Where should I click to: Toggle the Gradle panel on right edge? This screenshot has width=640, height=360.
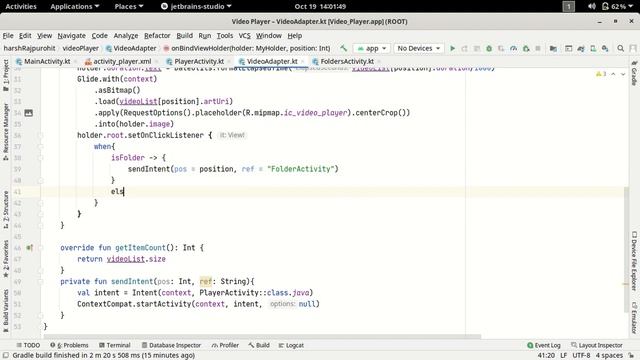pos(634,73)
